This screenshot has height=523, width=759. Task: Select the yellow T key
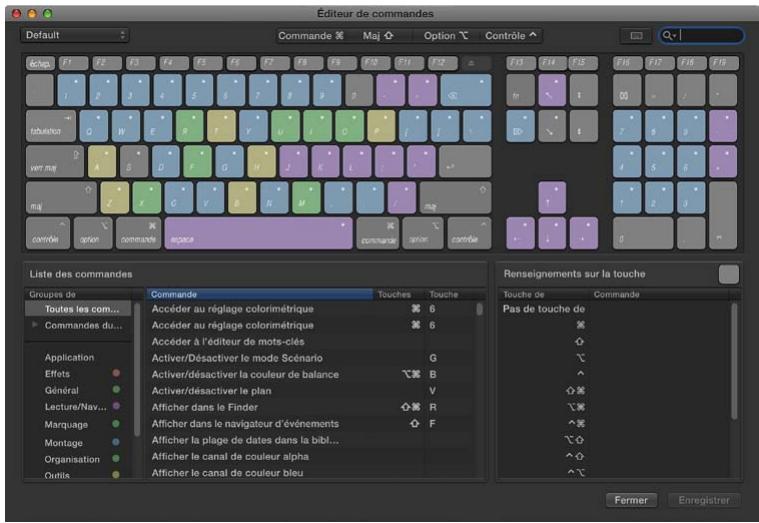[x=221, y=126]
